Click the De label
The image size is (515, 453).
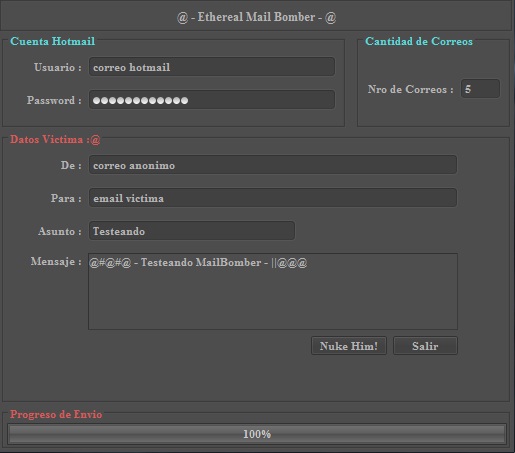71,165
